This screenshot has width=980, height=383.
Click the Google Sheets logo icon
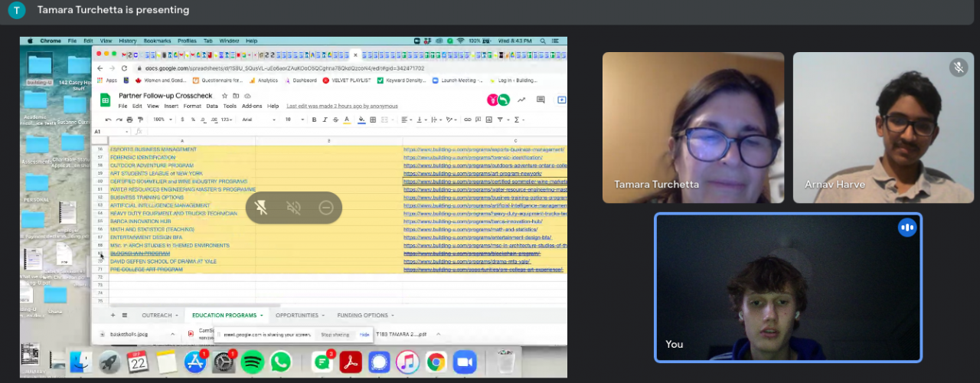tap(106, 100)
